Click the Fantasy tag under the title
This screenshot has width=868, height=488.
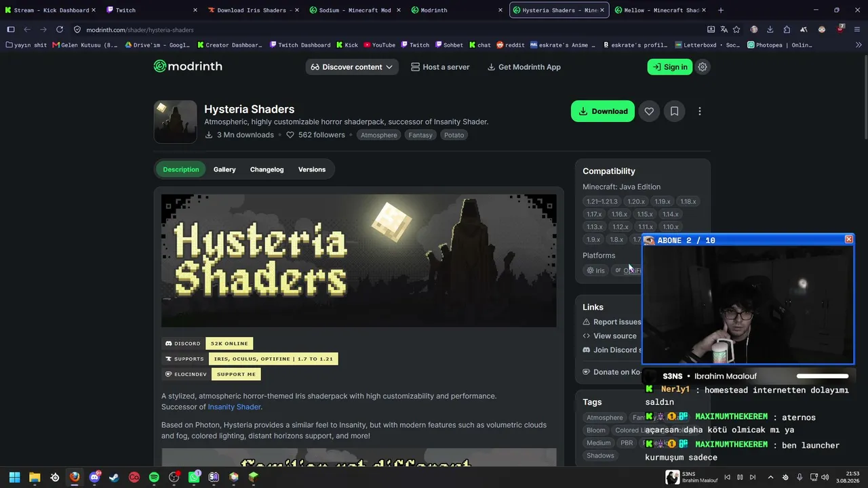tap(420, 135)
